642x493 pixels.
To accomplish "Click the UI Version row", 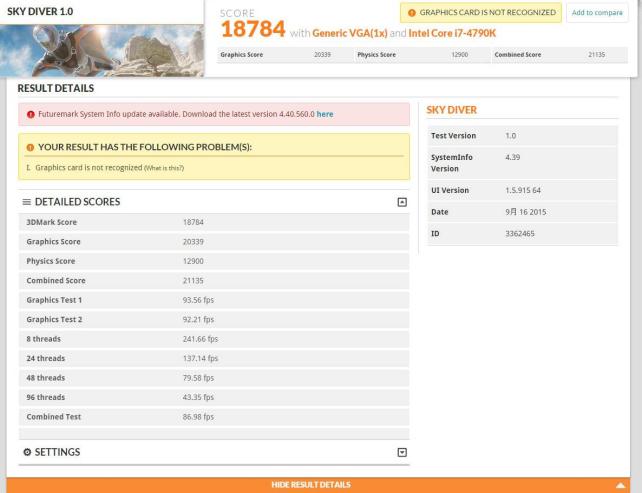I will tap(522, 190).
